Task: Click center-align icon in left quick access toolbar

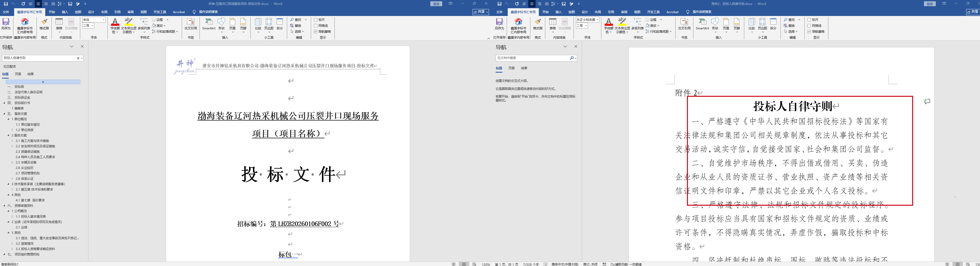Action: click(38, 4)
